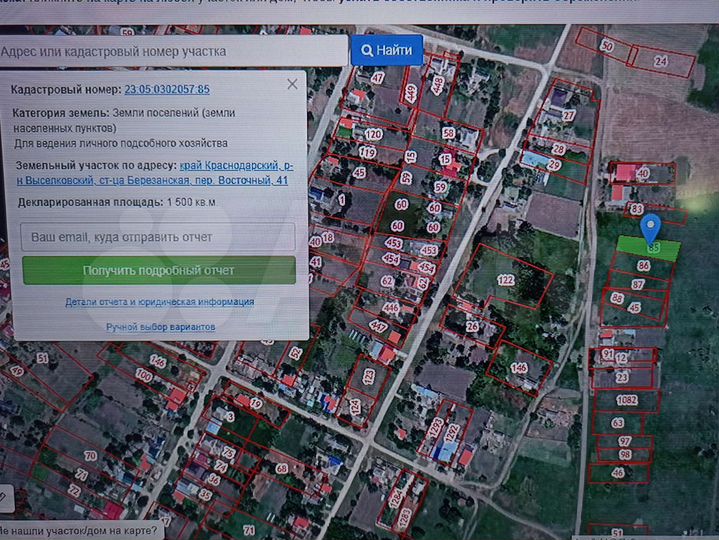The width and height of the screenshot is (719, 540).
Task: Click the address or cadastral number search field
Action: [172, 50]
